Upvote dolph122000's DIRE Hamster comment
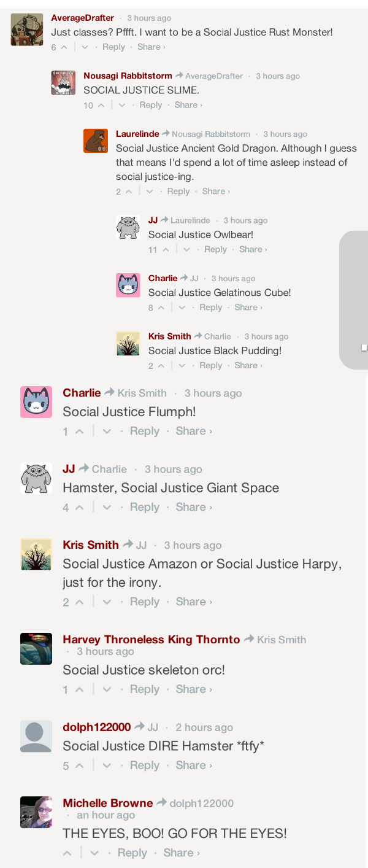368x868 pixels. coord(79,765)
